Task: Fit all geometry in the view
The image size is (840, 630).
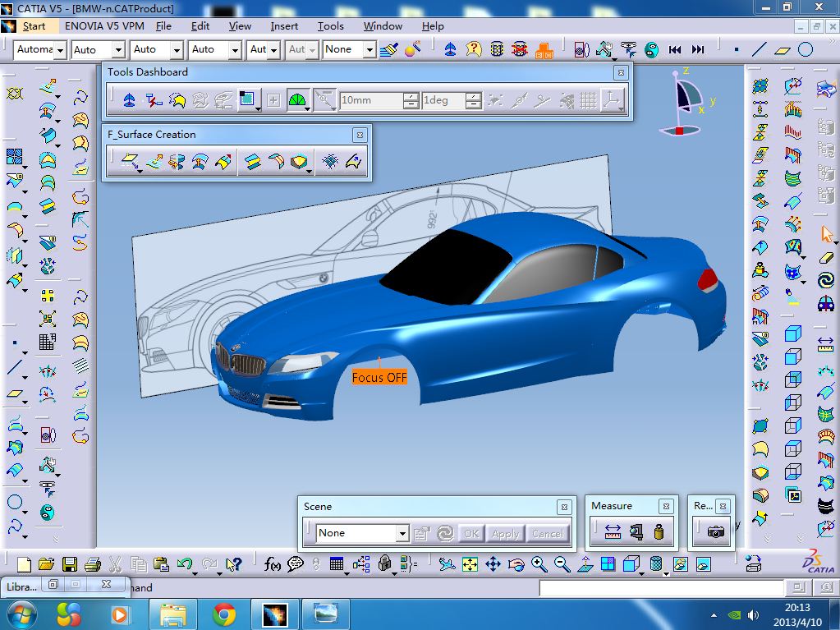Action: pos(470,564)
